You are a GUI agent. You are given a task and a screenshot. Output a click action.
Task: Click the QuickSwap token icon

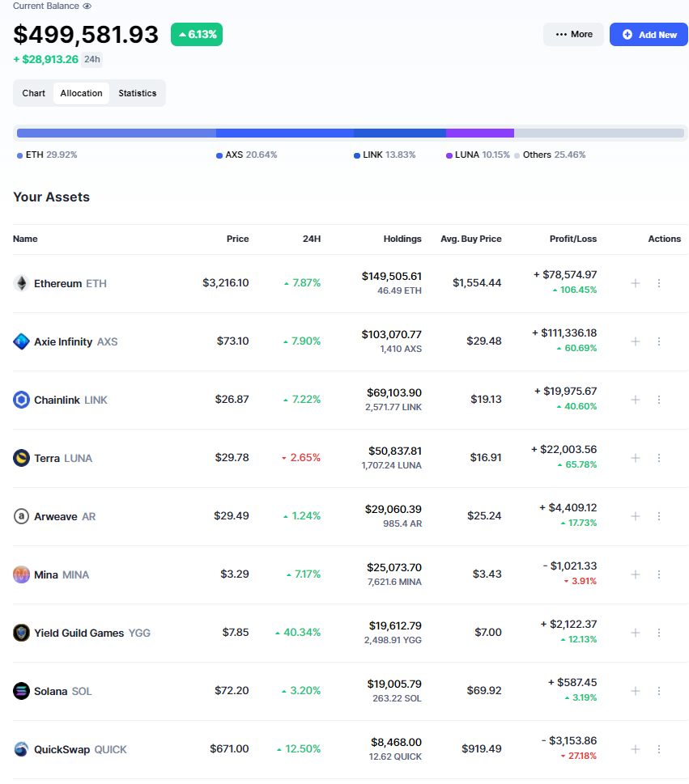21,749
